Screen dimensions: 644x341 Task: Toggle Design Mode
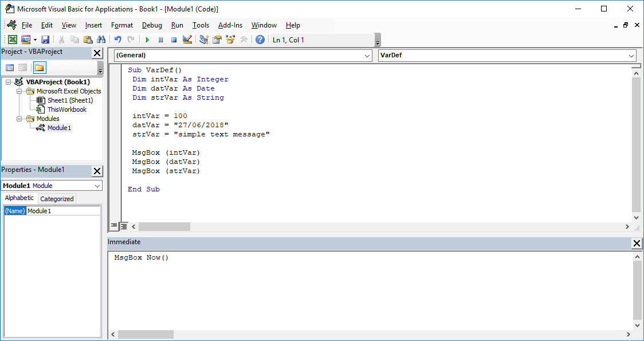(187, 40)
